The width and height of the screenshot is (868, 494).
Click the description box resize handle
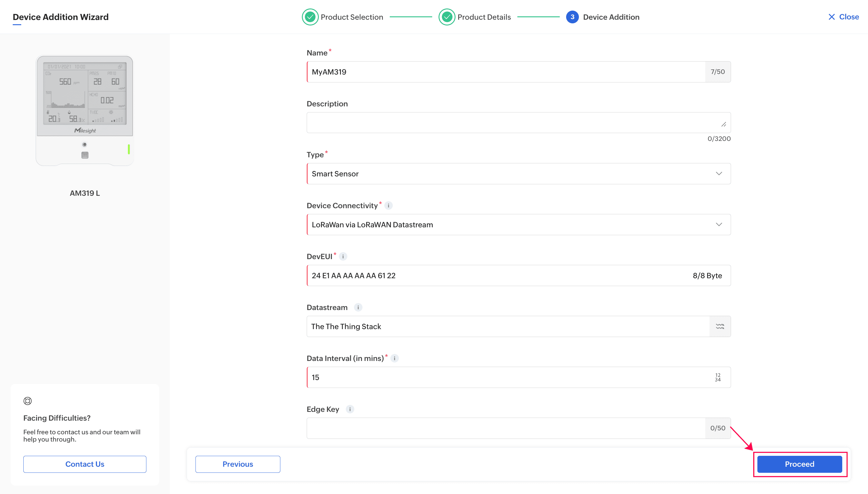(723, 124)
